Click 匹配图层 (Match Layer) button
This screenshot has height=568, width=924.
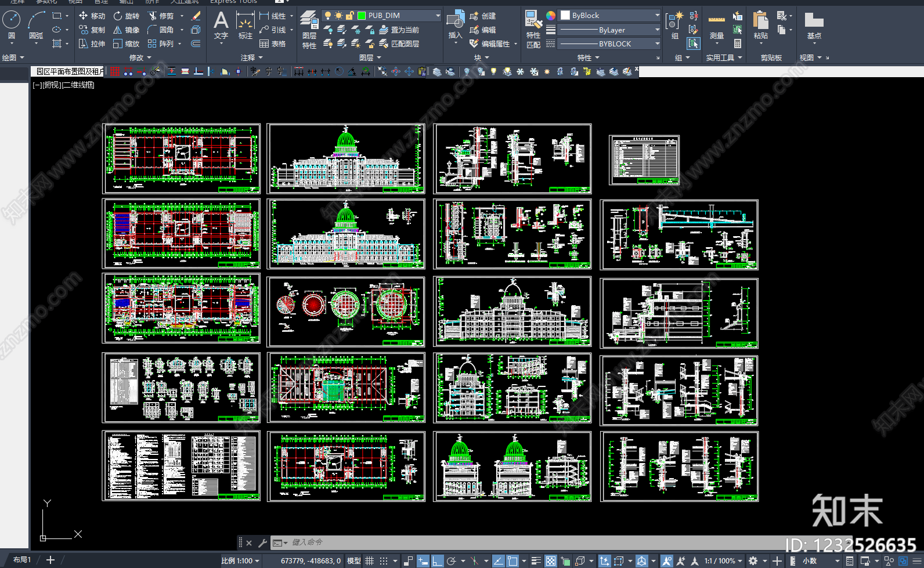click(x=399, y=44)
